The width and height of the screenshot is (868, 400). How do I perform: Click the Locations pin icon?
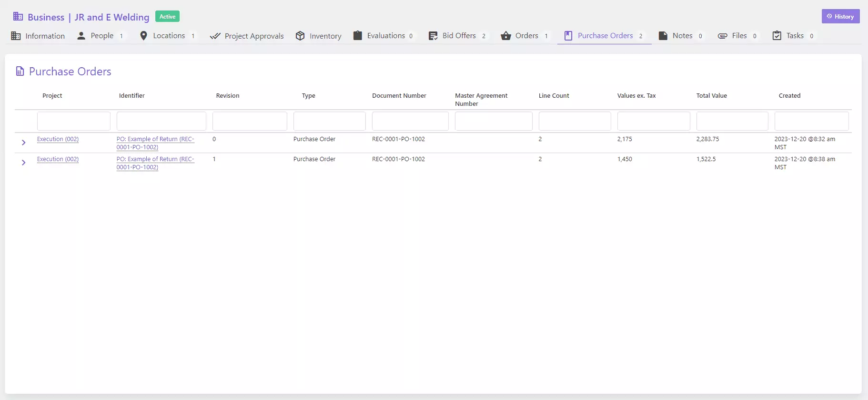click(x=143, y=36)
